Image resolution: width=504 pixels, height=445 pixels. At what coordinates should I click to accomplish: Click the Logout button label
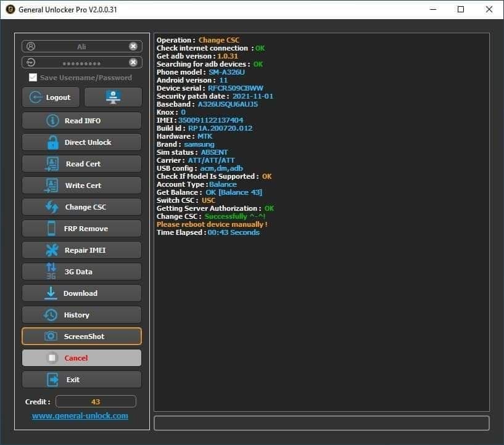click(58, 97)
